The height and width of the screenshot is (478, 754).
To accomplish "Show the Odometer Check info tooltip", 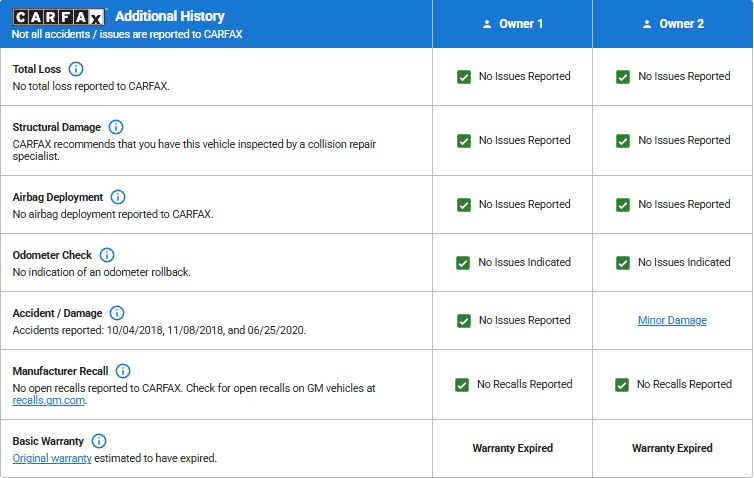I will coord(107,255).
